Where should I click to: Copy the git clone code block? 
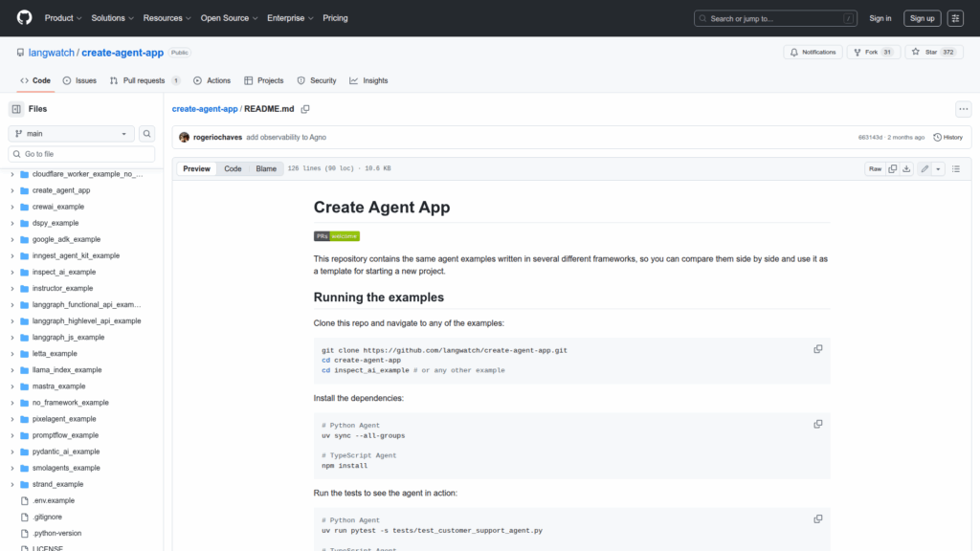pos(817,349)
